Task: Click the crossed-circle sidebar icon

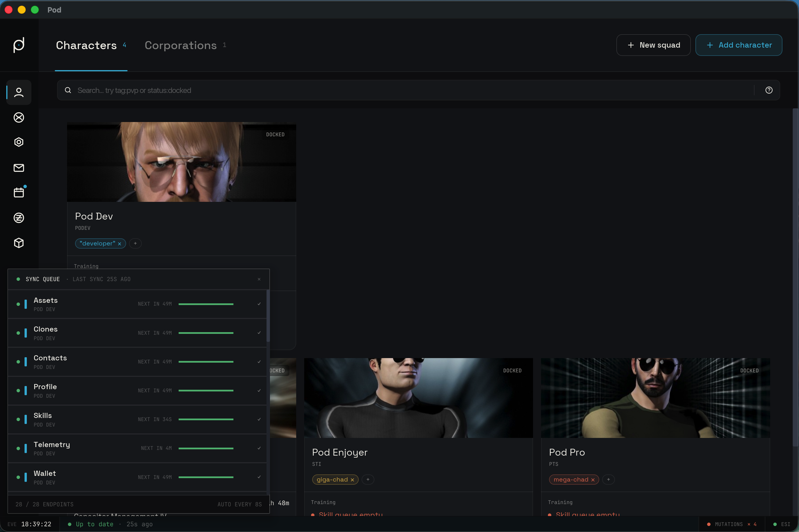Action: (x=19, y=117)
